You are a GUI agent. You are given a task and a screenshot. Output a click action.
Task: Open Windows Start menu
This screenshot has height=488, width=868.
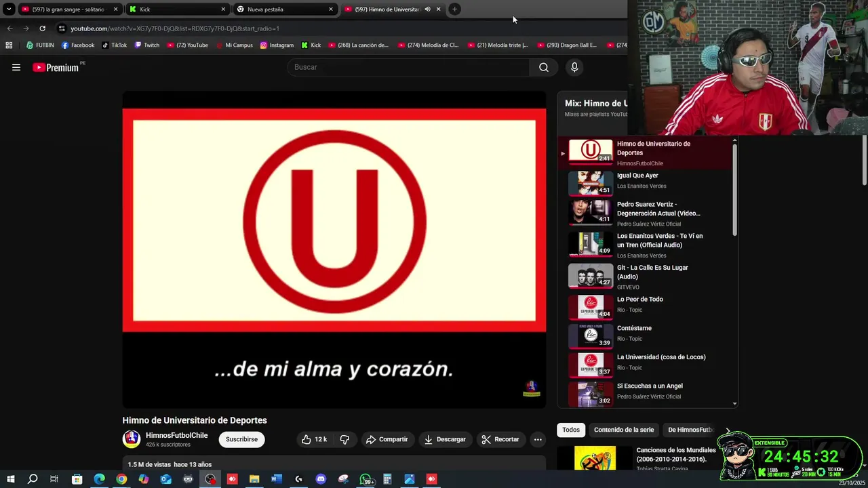[11, 479]
